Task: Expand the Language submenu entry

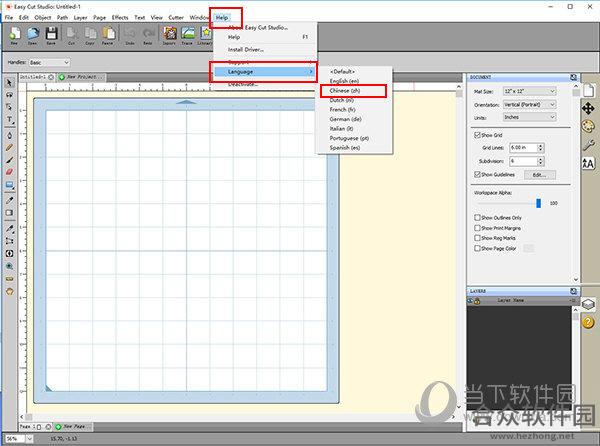Action: 264,72
